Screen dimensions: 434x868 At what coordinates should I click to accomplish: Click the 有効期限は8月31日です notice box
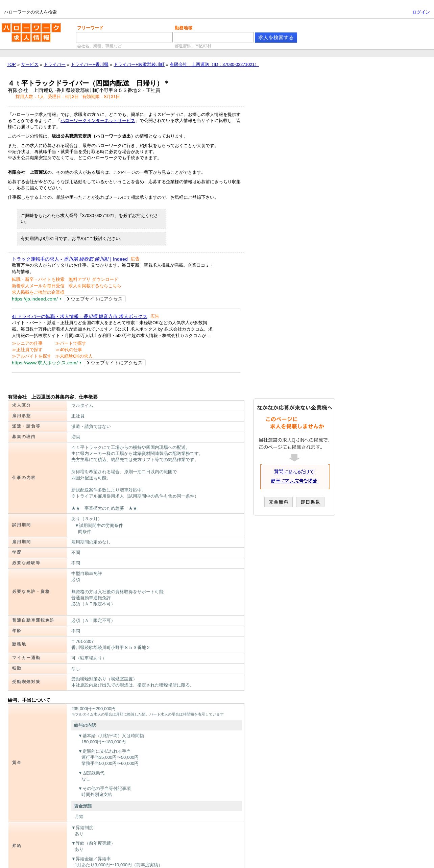tap(92, 239)
